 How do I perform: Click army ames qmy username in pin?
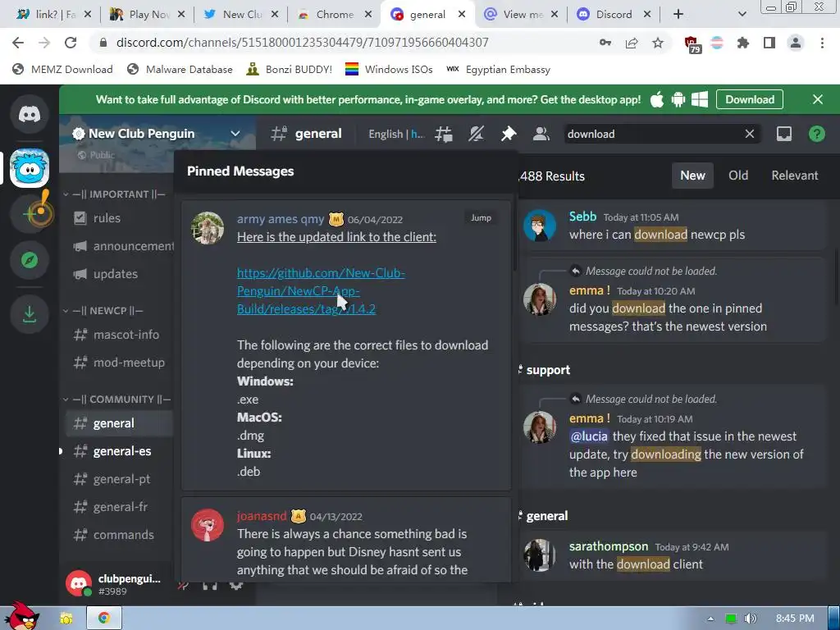click(281, 219)
